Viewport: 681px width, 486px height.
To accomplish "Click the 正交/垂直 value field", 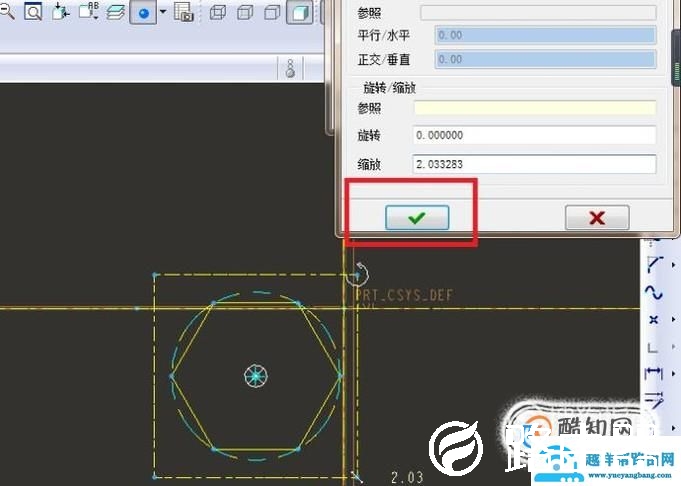I will tap(545, 59).
